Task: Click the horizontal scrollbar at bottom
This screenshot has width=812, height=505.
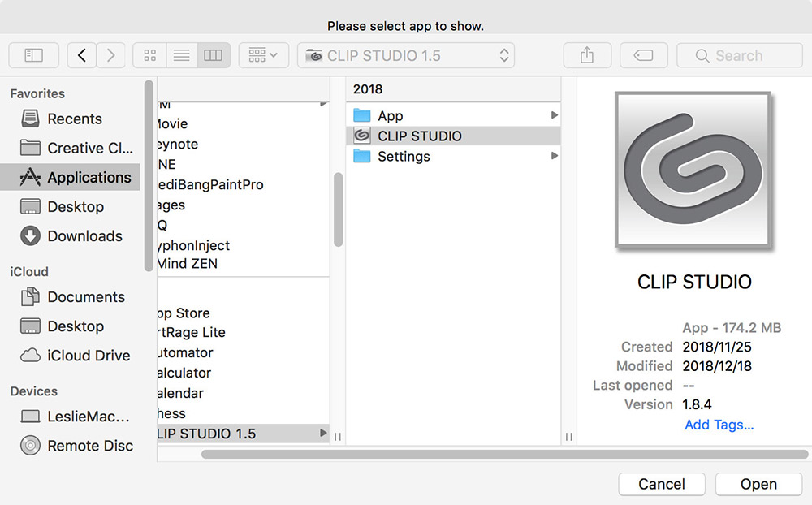Action: [x=504, y=454]
